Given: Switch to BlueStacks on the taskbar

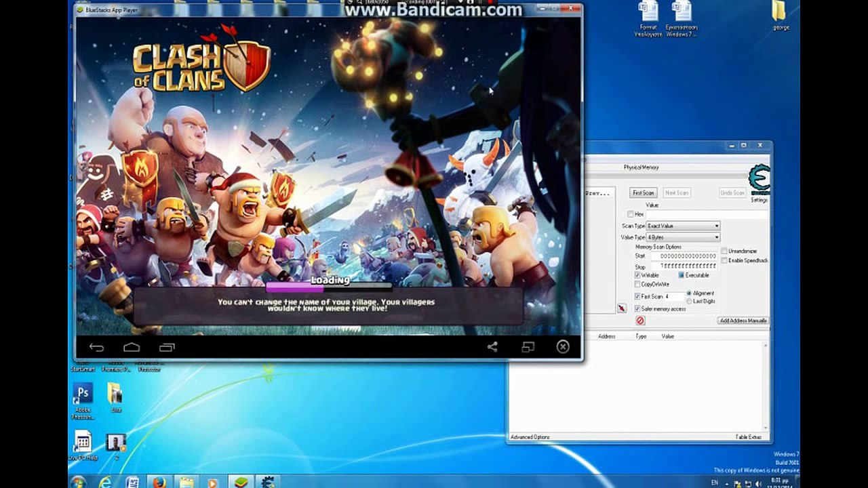Looking at the screenshot, I should [x=240, y=483].
